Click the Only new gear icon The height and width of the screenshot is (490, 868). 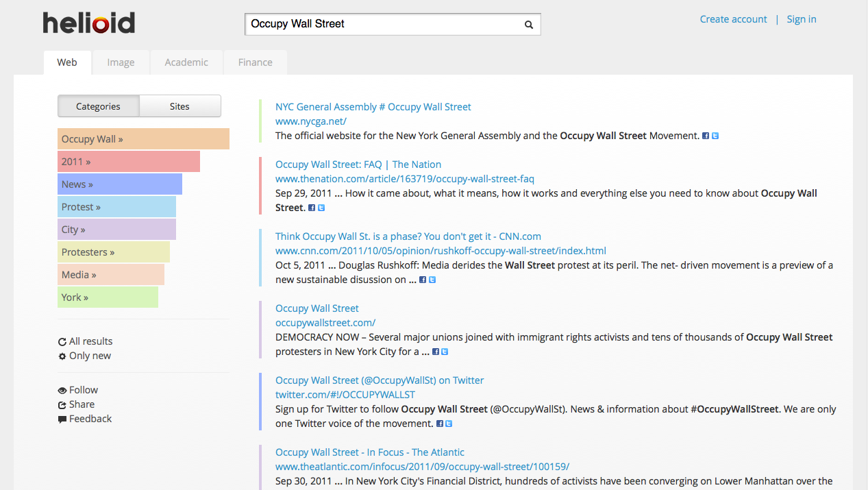pyautogui.click(x=62, y=356)
